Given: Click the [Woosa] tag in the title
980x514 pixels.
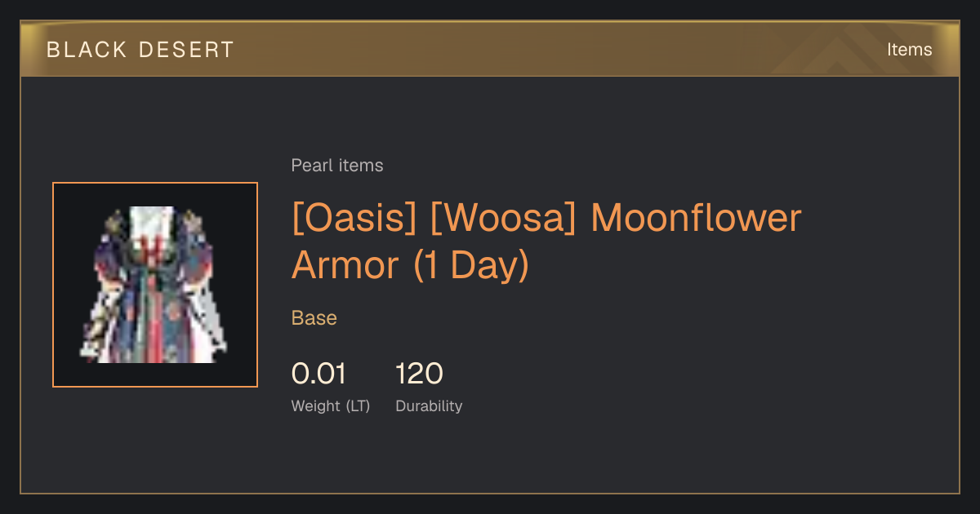Looking at the screenshot, I should [505, 219].
